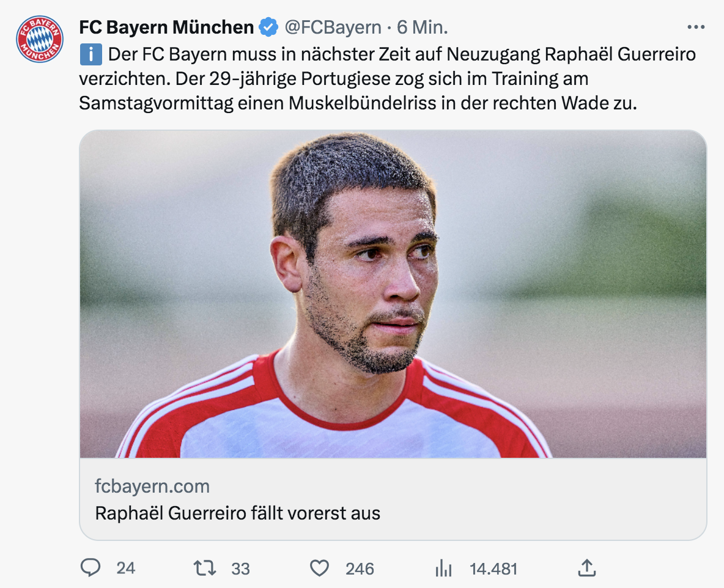This screenshot has width=724, height=588.
Task: Click the 33 retweets count
Action: click(x=240, y=569)
